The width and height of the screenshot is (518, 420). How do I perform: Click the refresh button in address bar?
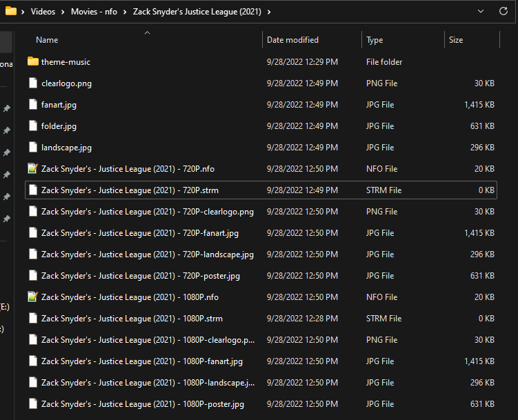tap(504, 12)
